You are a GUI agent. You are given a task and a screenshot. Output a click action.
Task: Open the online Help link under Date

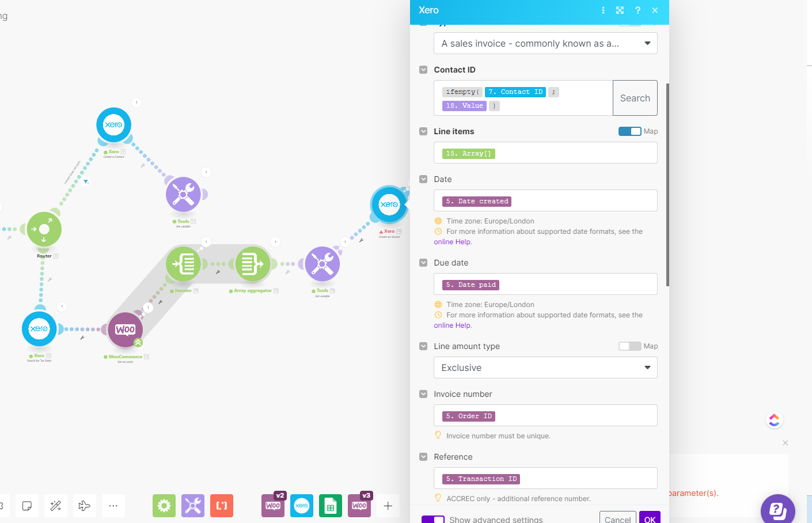coord(452,242)
